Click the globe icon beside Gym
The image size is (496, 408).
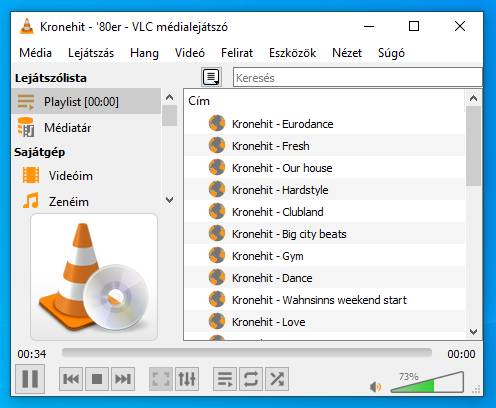(x=217, y=255)
